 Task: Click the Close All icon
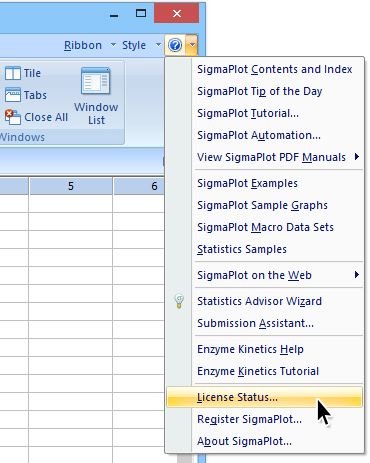13,117
